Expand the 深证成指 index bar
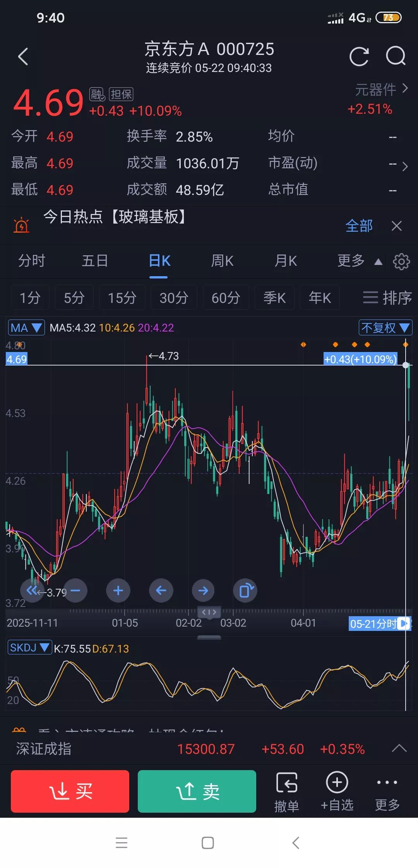418x868 pixels. 399,748
